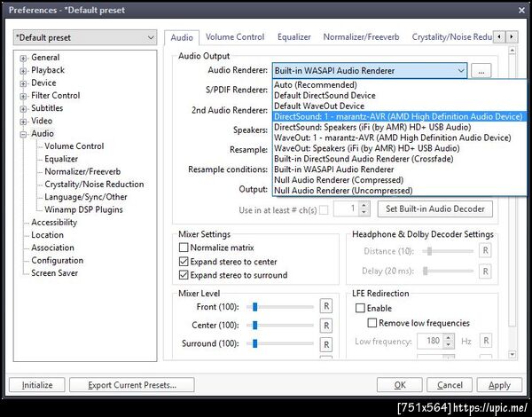
Task: Choose Auto (Recommended) renderer
Action: coord(399,85)
